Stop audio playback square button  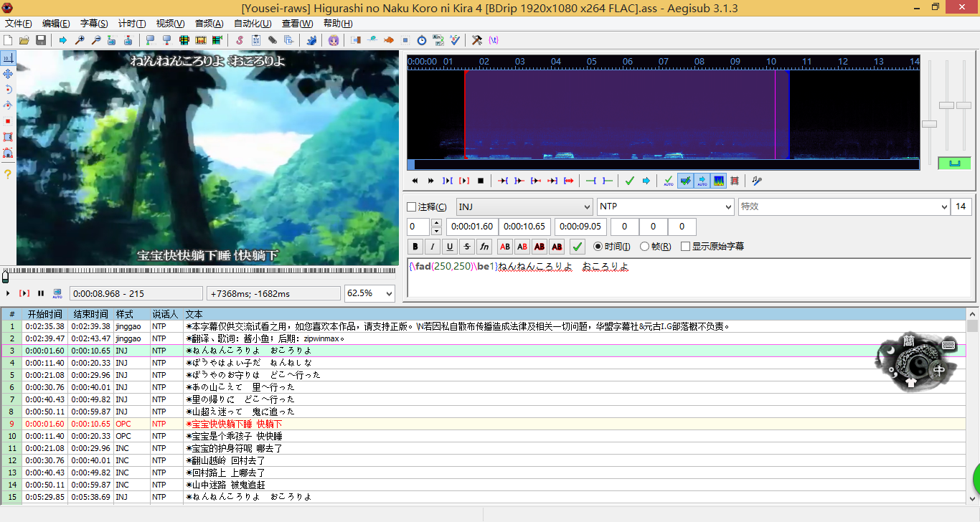481,181
